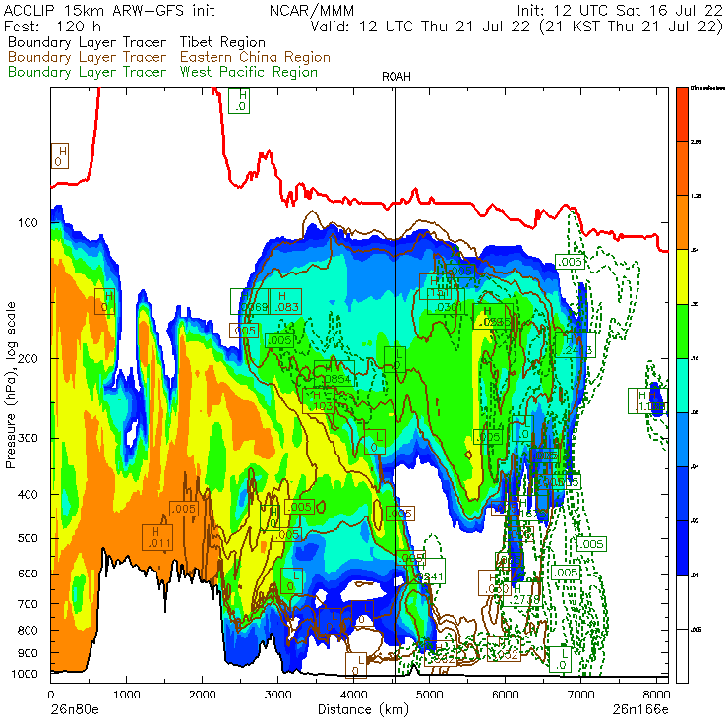
Task: Click the vertical ROAH marker line
Action: [396, 382]
